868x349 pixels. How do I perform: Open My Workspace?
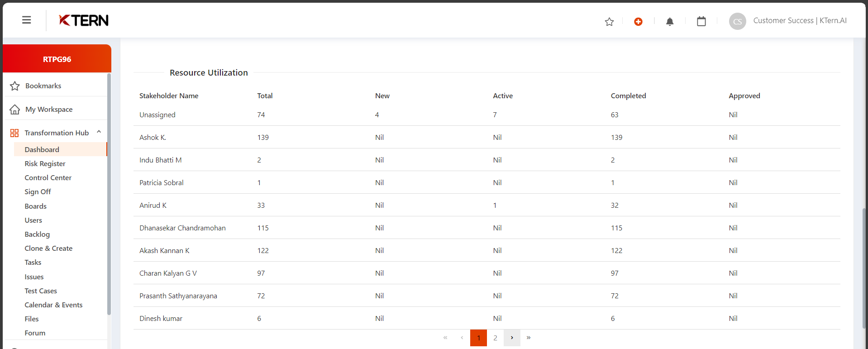49,109
